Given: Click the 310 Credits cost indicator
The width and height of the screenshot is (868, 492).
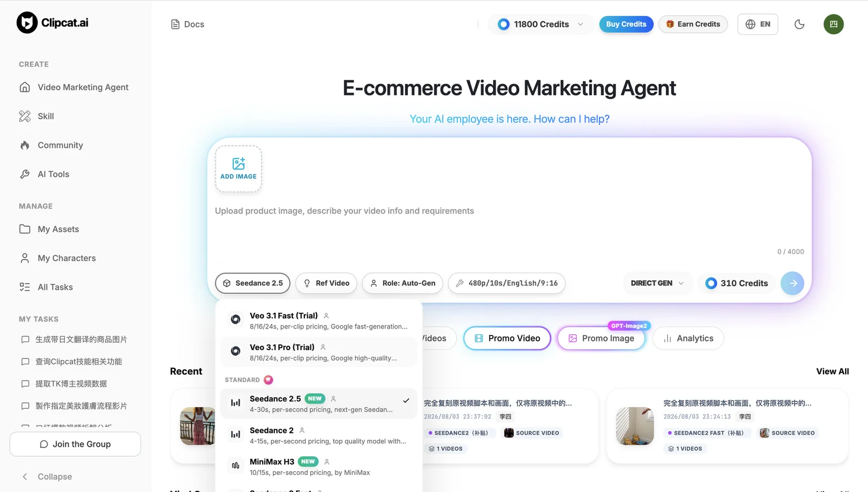Looking at the screenshot, I should click(737, 283).
